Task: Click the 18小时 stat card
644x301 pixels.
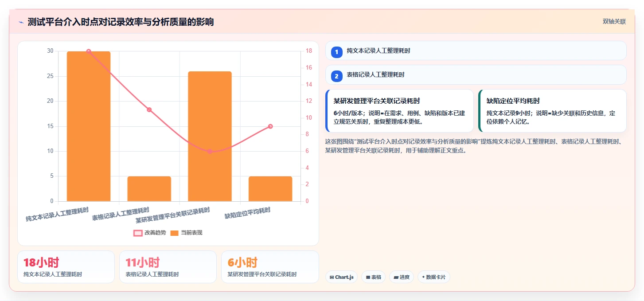Action: [66, 267]
